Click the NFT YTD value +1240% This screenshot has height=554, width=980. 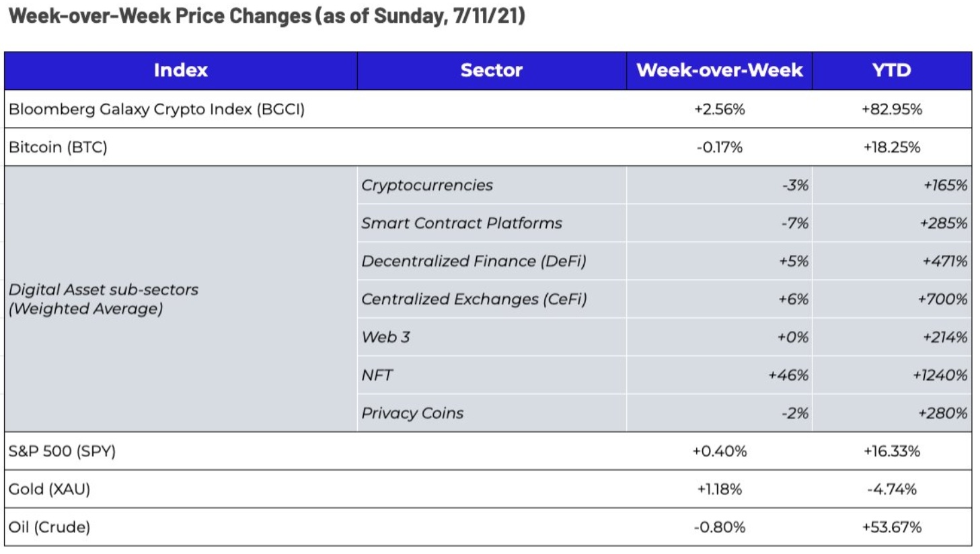click(940, 375)
